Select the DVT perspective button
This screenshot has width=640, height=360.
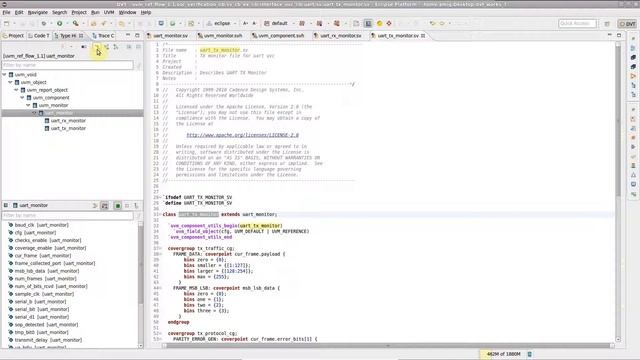click(x=627, y=24)
